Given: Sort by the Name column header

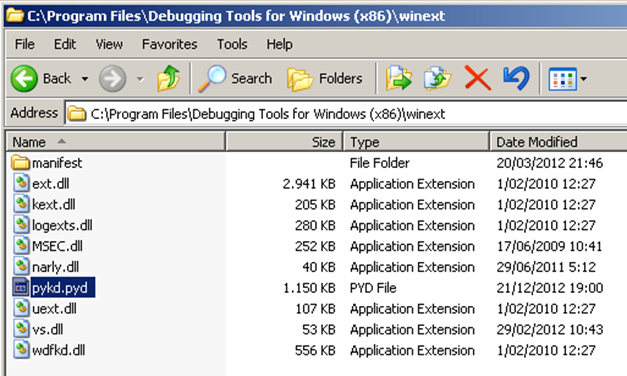Looking at the screenshot, I should (x=116, y=142).
